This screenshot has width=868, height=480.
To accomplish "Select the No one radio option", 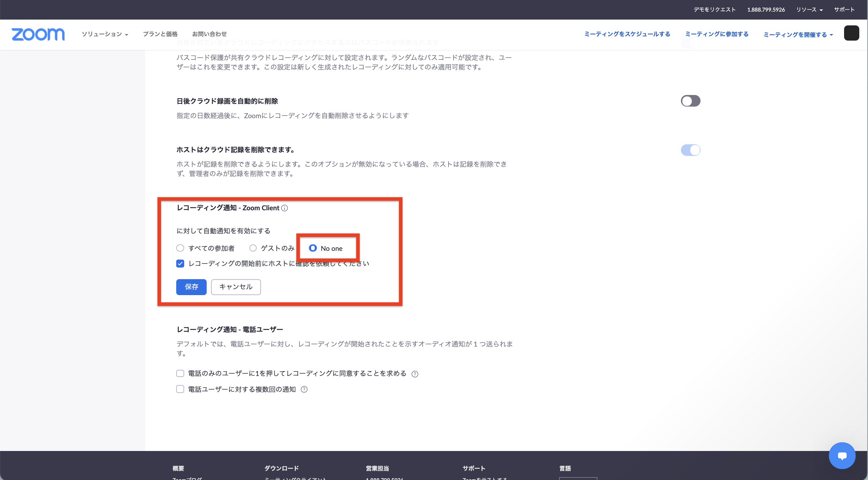I will coord(313,248).
